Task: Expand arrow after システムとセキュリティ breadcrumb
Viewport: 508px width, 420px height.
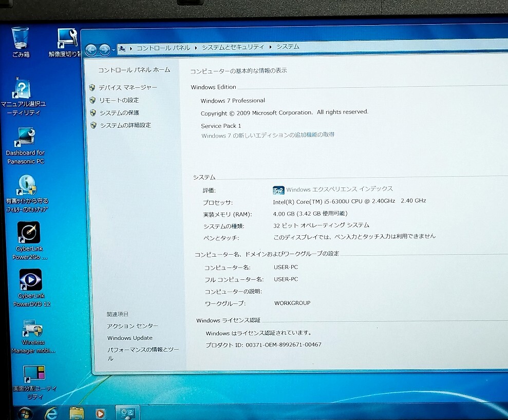Action: coord(271,47)
